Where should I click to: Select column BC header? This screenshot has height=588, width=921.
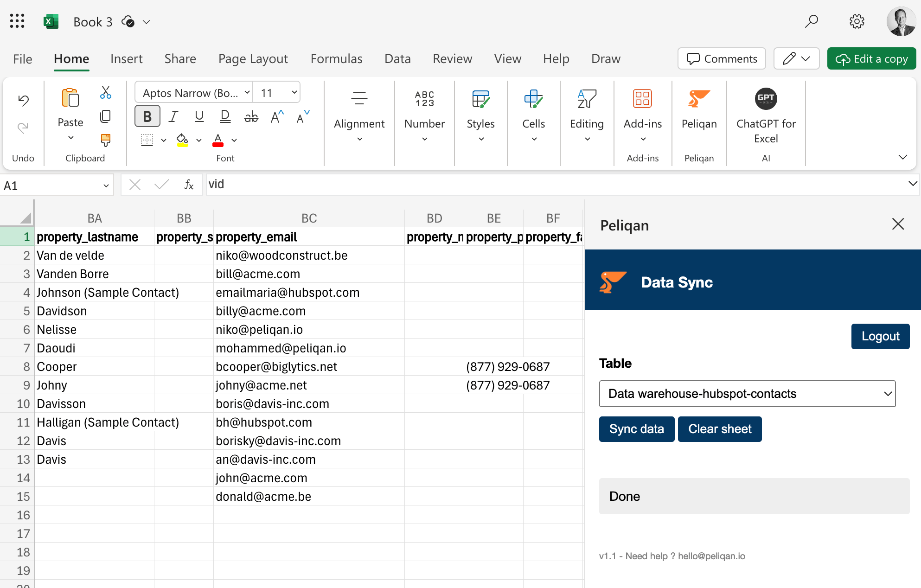[x=309, y=218]
